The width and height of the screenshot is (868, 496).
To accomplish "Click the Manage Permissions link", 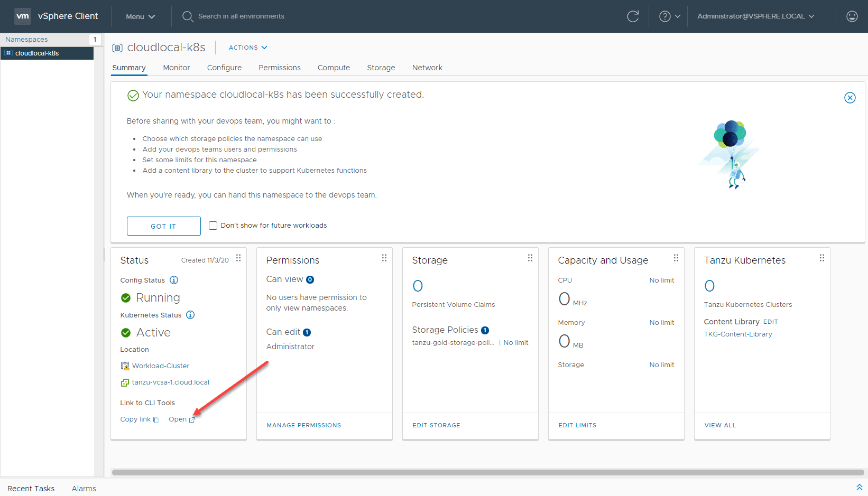I will [303, 425].
